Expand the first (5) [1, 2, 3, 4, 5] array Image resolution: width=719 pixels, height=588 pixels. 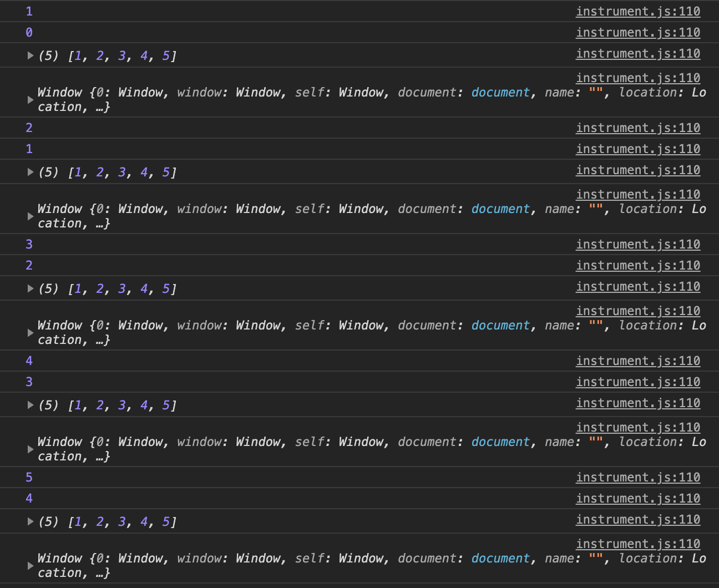click(x=31, y=55)
